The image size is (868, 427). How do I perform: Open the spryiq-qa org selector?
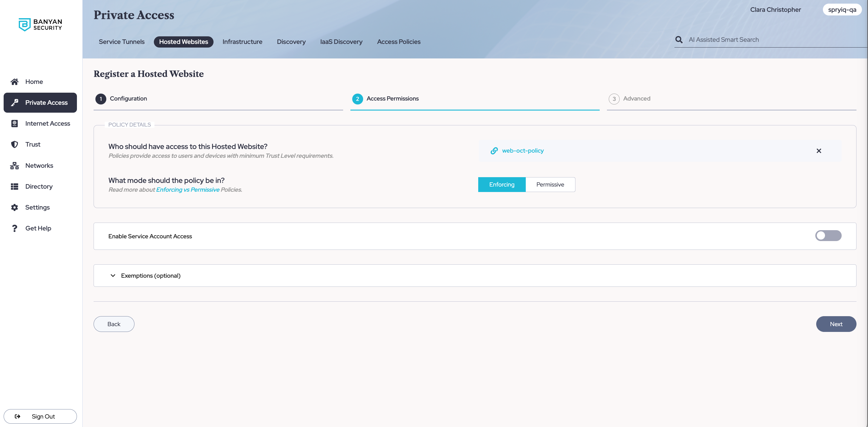tap(842, 10)
